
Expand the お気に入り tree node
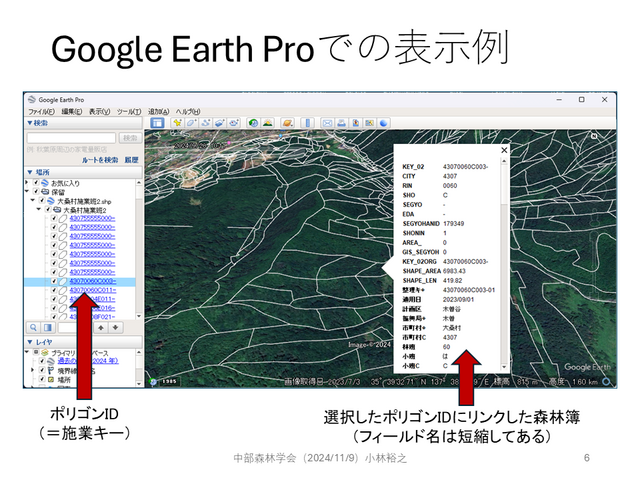(27, 182)
